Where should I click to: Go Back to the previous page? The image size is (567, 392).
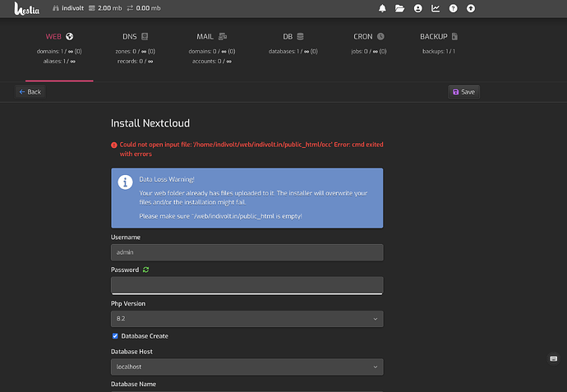[x=30, y=92]
